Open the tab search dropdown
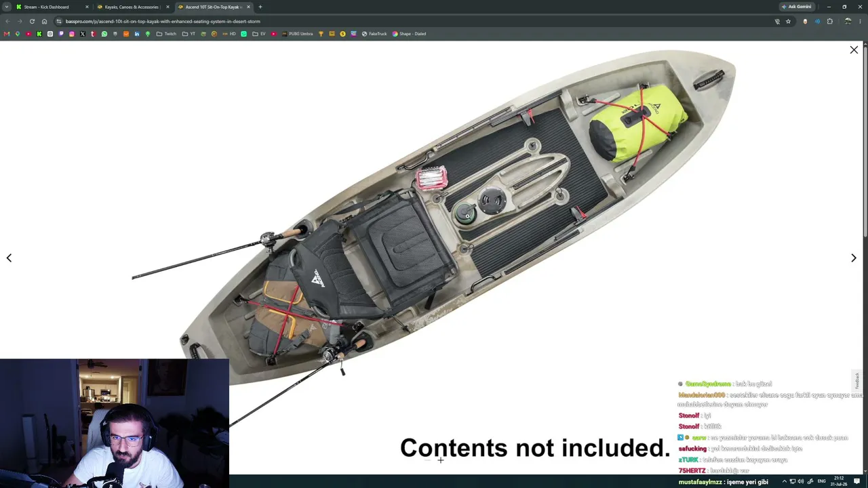The height and width of the screenshot is (488, 868). pos(6,7)
